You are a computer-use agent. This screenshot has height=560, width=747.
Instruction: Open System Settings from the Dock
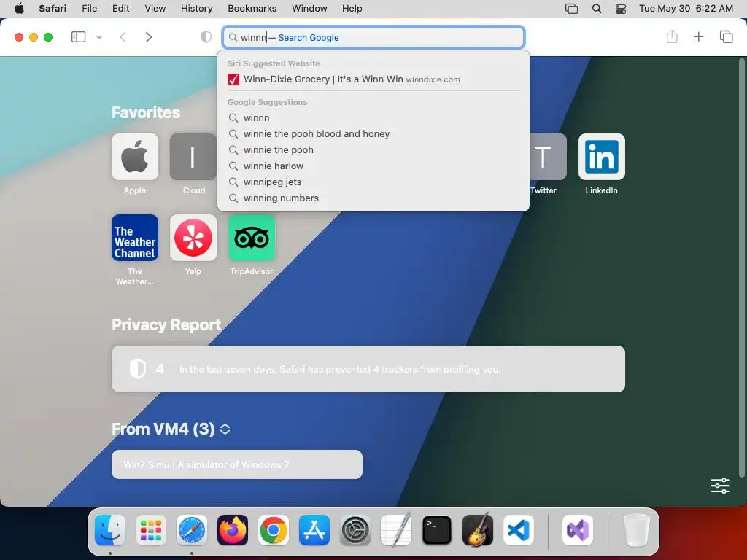[355, 530]
